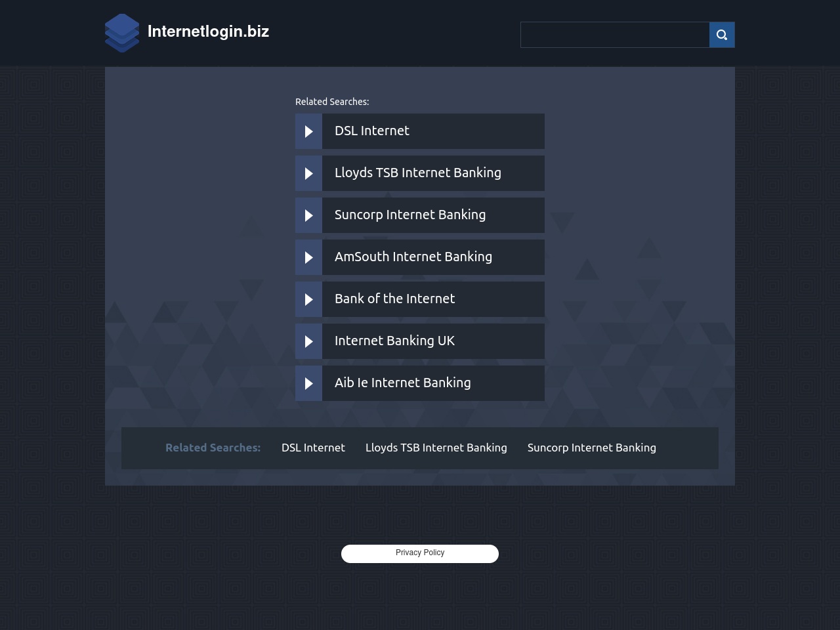The width and height of the screenshot is (840, 630).
Task: Click the small 'Related Searches:' heading above list
Action: pyautogui.click(x=332, y=102)
